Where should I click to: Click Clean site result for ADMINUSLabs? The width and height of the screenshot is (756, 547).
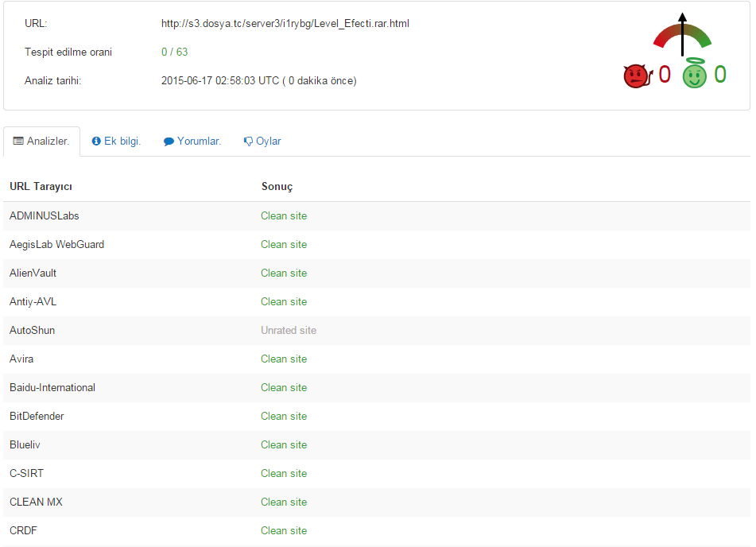click(284, 215)
